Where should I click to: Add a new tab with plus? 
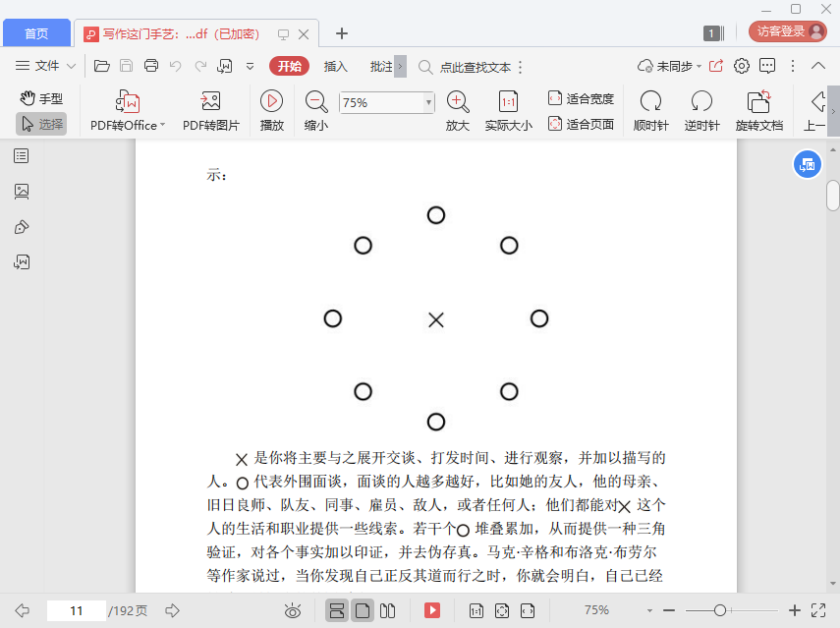[341, 33]
